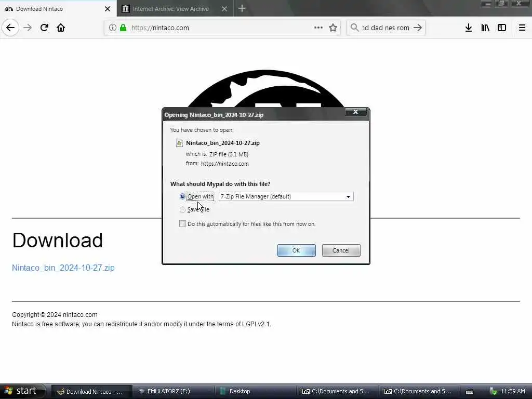The width and height of the screenshot is (532, 399).
Task: Cancel the file opening dialog
Action: tap(341, 250)
